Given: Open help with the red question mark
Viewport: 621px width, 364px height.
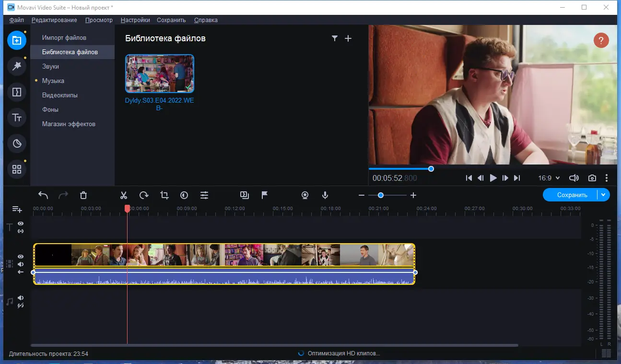Looking at the screenshot, I should click(601, 40).
